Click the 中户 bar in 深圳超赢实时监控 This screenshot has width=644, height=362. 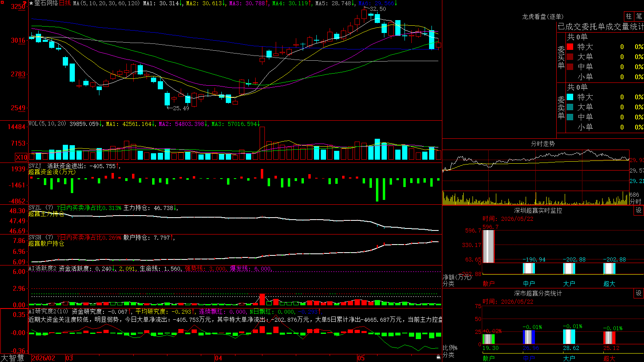click(x=528, y=268)
